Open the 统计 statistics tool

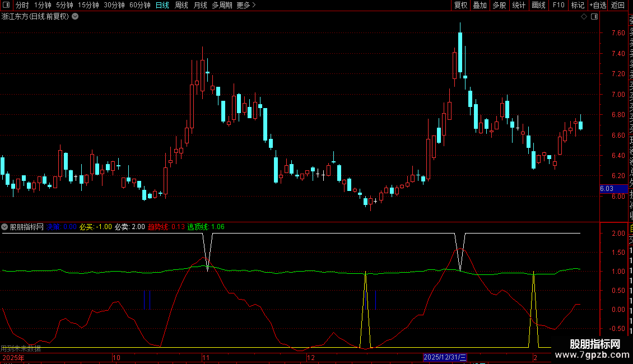519,5
